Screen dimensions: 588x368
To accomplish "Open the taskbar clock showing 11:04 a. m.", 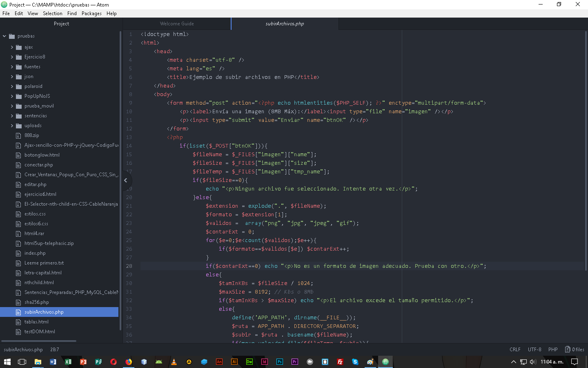I will coord(552,361).
